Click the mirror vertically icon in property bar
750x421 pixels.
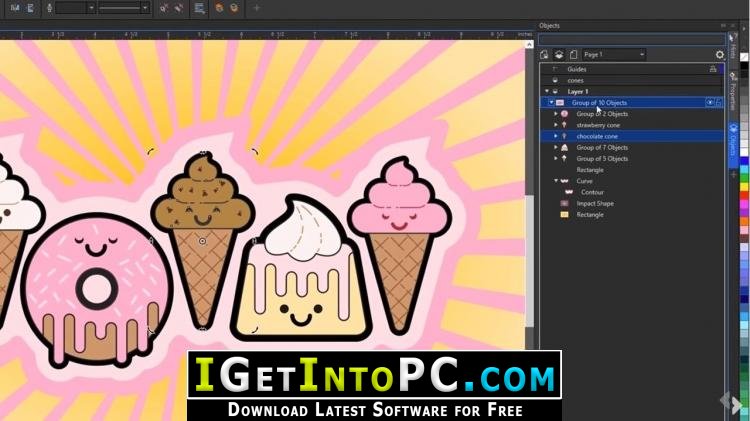click(30, 8)
